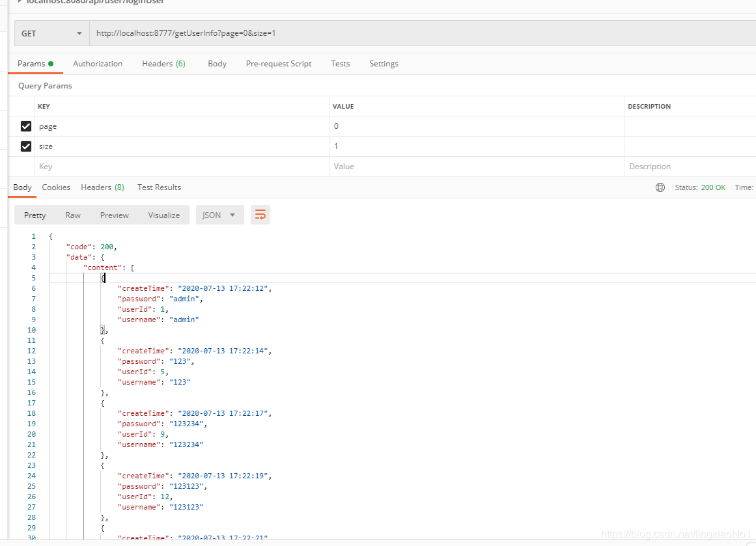Click the size value 1 cell
Screen dimensions: 756x546
point(477,146)
